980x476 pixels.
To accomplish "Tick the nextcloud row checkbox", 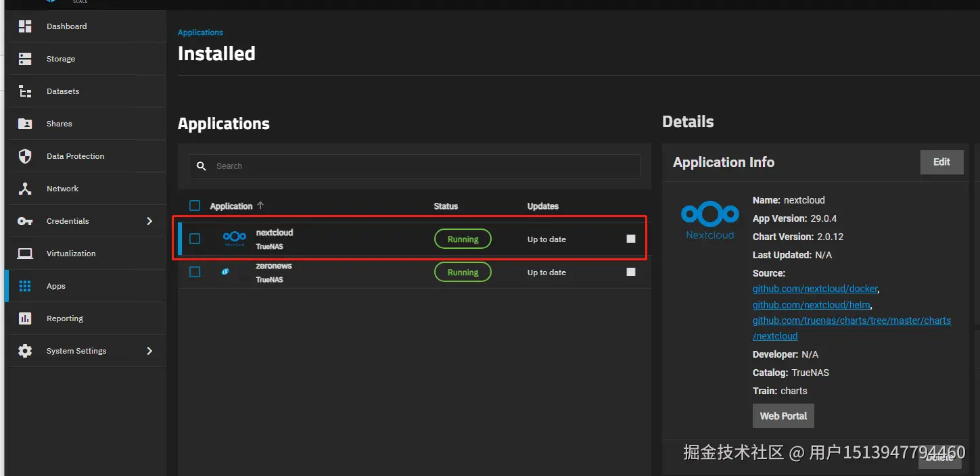I will coord(195,239).
